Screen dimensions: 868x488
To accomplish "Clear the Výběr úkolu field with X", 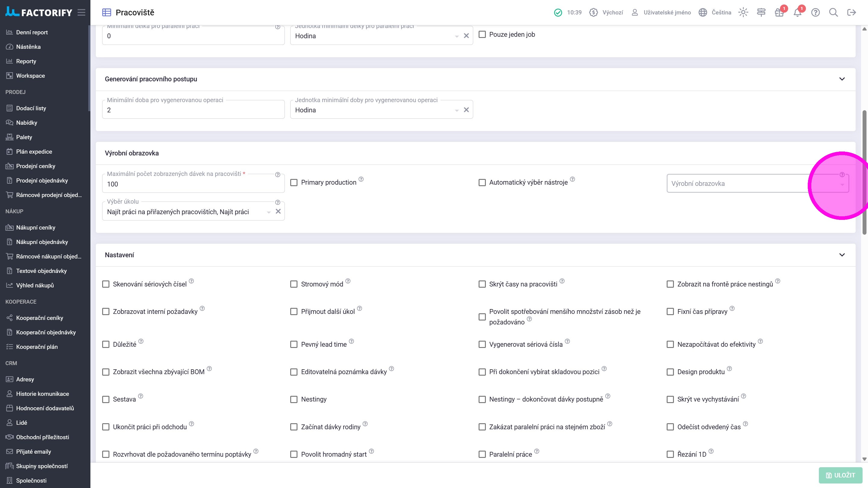I will pos(278,211).
